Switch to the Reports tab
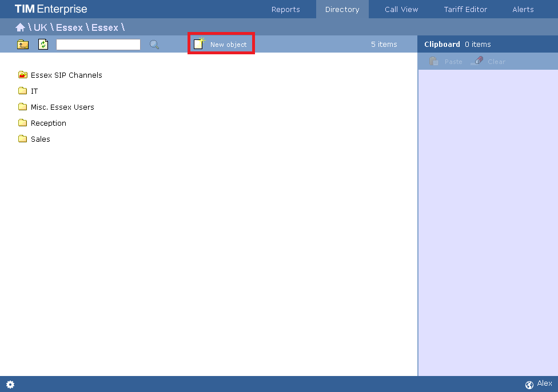 (285, 9)
